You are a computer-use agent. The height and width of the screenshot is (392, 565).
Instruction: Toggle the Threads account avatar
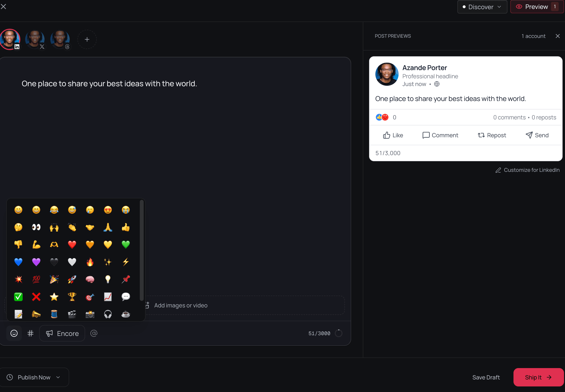coord(60,39)
